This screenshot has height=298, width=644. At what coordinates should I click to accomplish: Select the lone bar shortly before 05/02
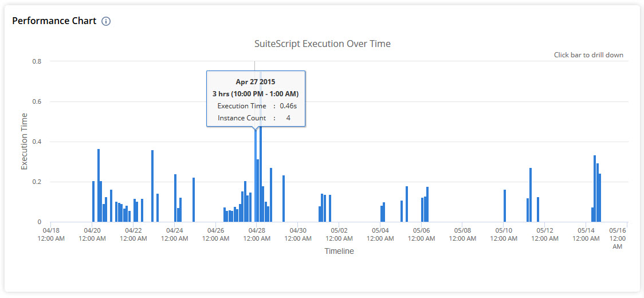coord(330,209)
